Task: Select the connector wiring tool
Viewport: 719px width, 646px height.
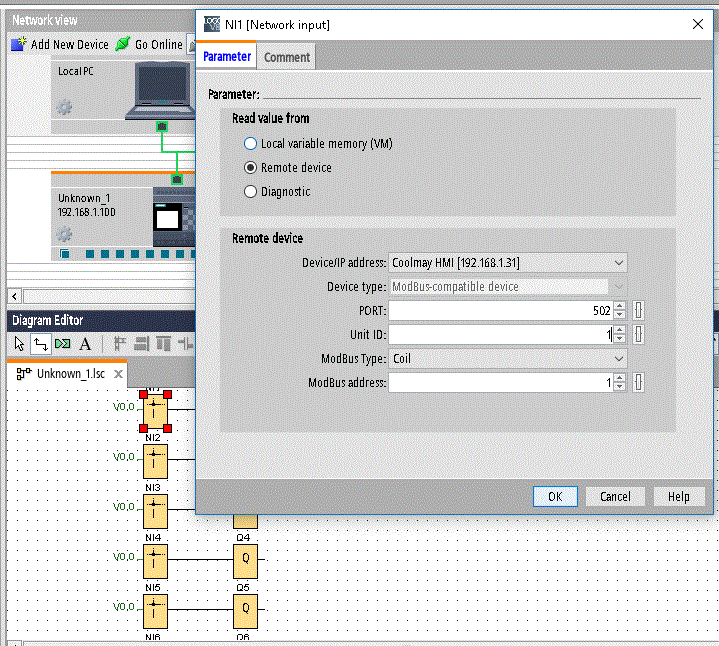Action: (40, 343)
